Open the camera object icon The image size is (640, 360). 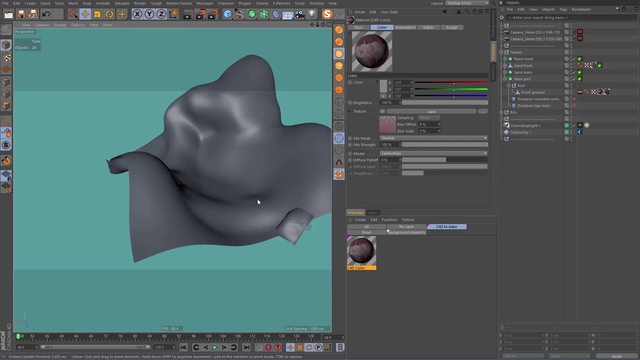pyautogui.click(x=300, y=14)
